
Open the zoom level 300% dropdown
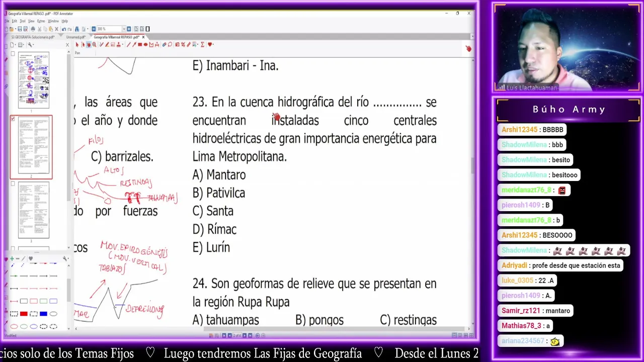click(x=124, y=29)
